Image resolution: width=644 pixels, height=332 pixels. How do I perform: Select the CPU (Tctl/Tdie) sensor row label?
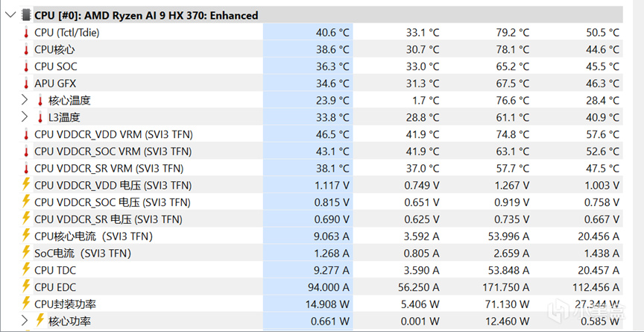[67, 33]
